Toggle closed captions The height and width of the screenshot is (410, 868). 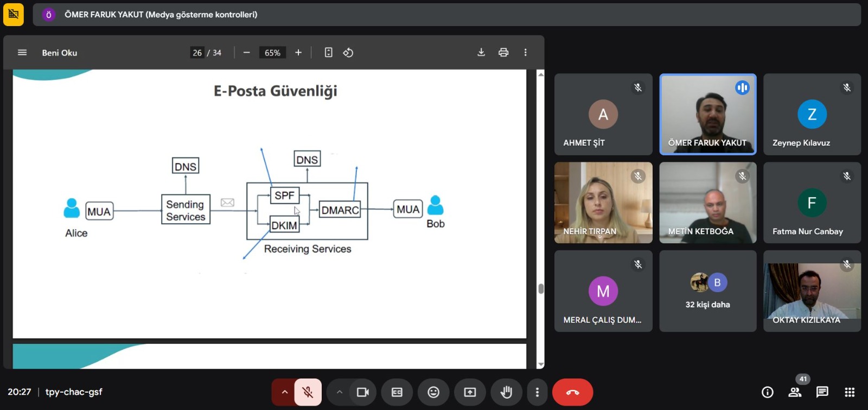pos(397,392)
